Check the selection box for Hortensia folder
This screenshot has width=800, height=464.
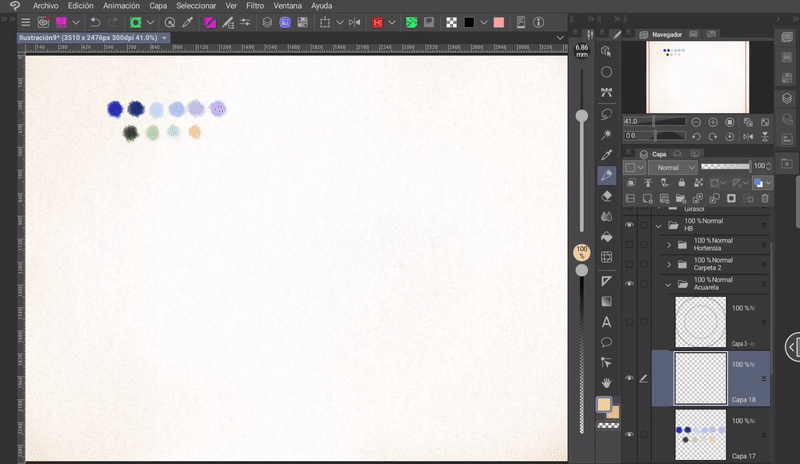(644, 245)
